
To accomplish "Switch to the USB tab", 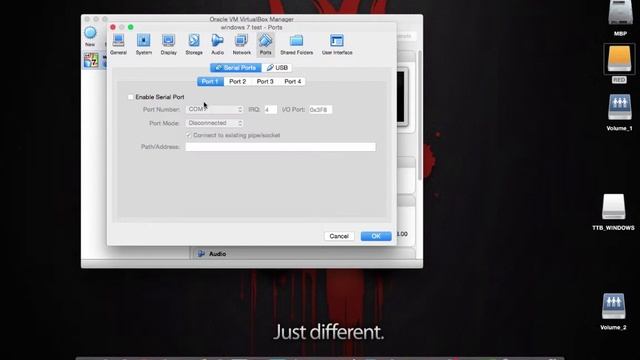I will coord(277,68).
